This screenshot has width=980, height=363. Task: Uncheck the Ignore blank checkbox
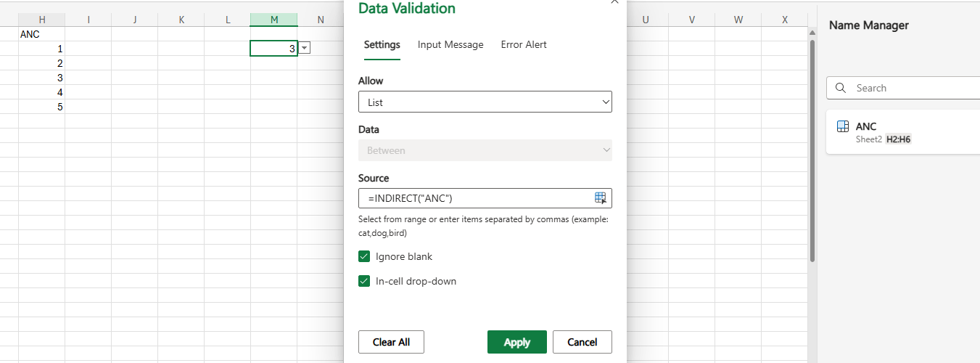364,256
